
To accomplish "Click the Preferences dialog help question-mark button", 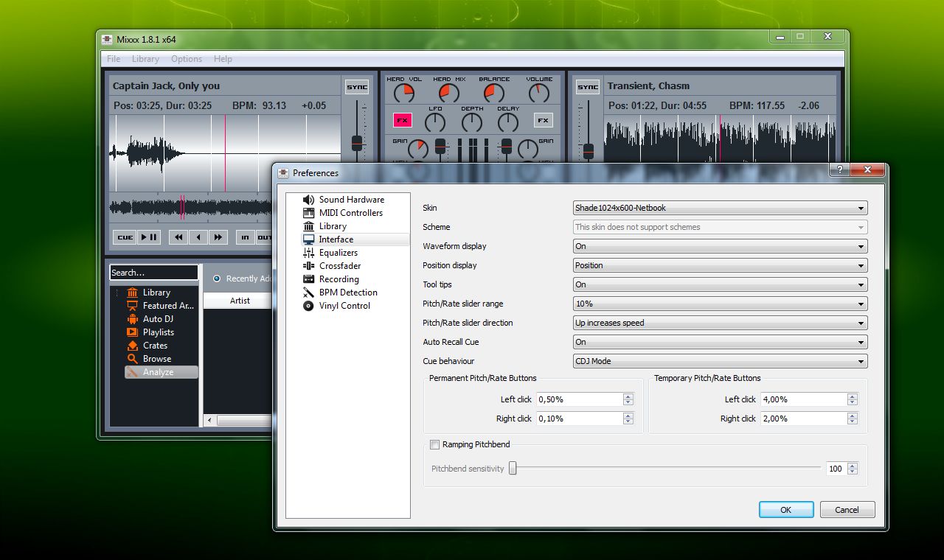I will [839, 169].
